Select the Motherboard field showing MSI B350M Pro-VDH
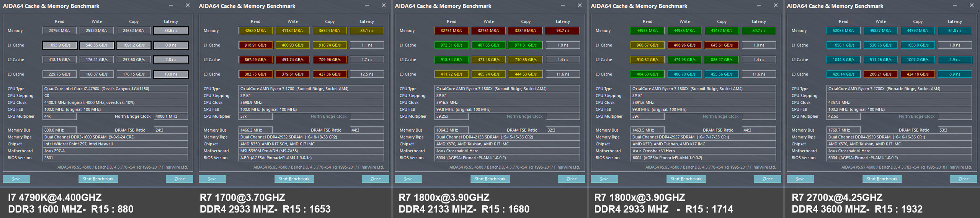 (x=311, y=151)
